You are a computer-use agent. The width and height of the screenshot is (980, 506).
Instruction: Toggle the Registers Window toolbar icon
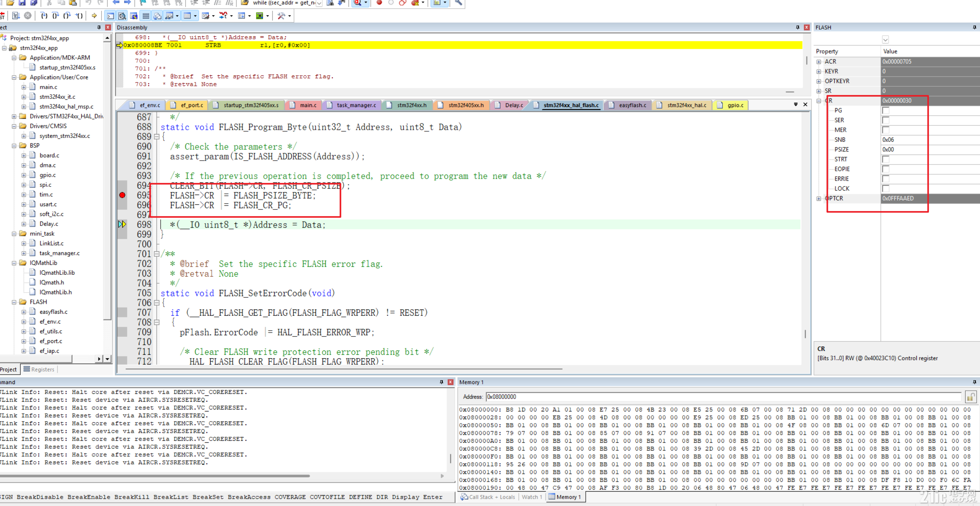[x=146, y=16]
